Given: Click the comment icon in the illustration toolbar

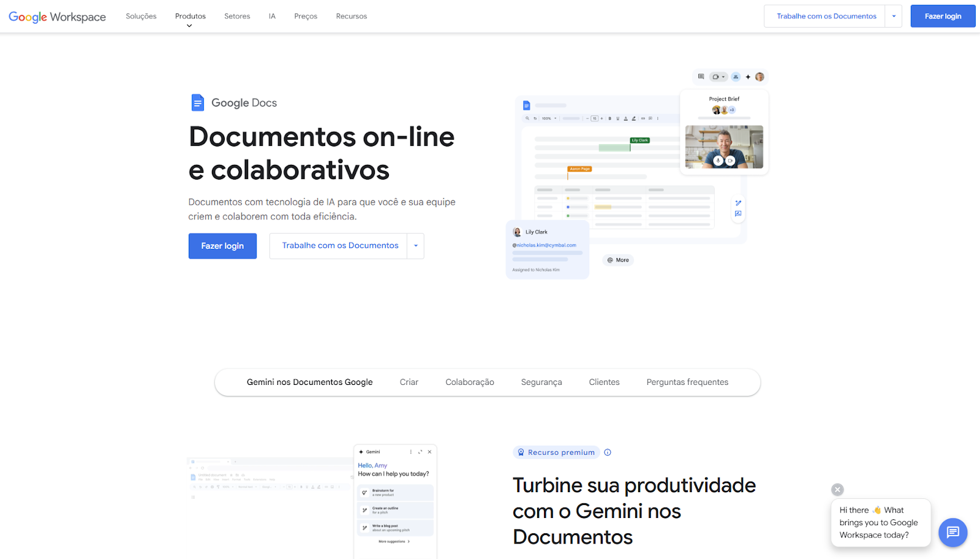Looking at the screenshot, I should (701, 77).
